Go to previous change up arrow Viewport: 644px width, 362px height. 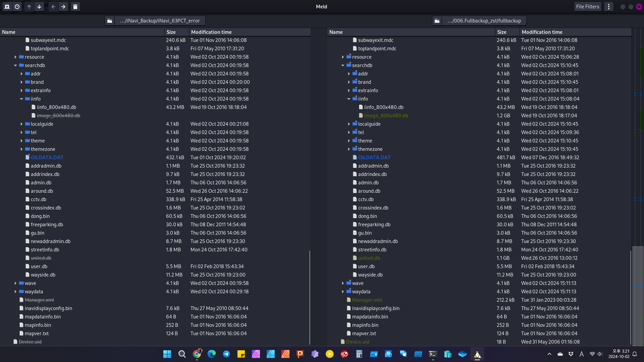[x=29, y=7]
